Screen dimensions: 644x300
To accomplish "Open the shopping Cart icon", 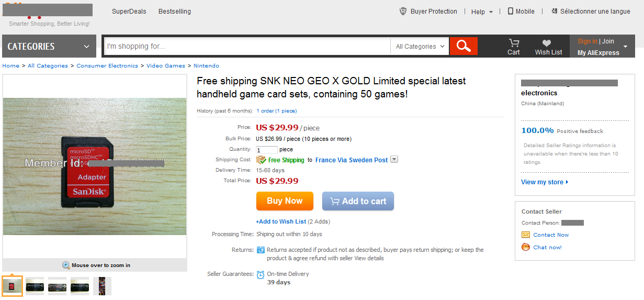I will 514,43.
